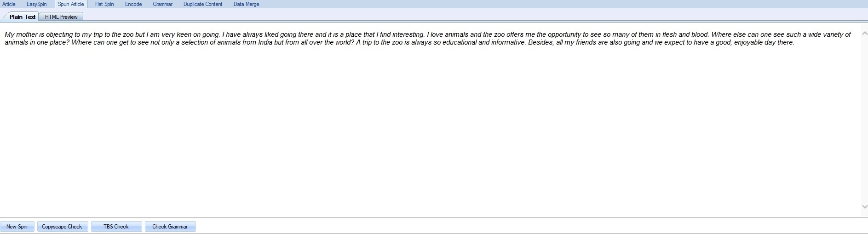Select the Plain Text sub-tab
This screenshot has width=868, height=234.
22,17
